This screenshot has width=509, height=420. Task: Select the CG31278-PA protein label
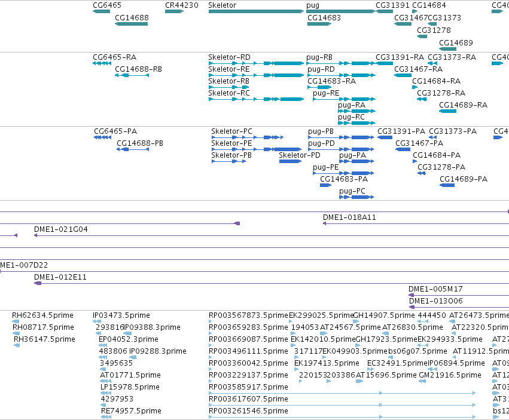tap(441, 167)
